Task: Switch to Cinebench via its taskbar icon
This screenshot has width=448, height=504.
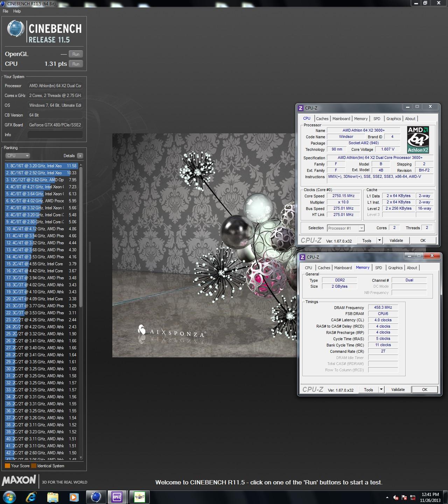Action: coord(96,497)
